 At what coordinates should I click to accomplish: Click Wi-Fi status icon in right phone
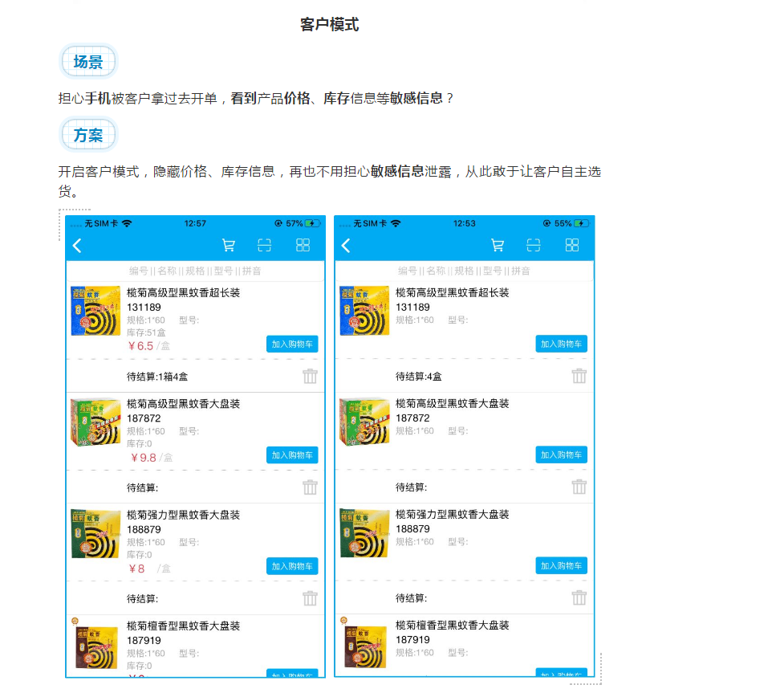(x=396, y=223)
